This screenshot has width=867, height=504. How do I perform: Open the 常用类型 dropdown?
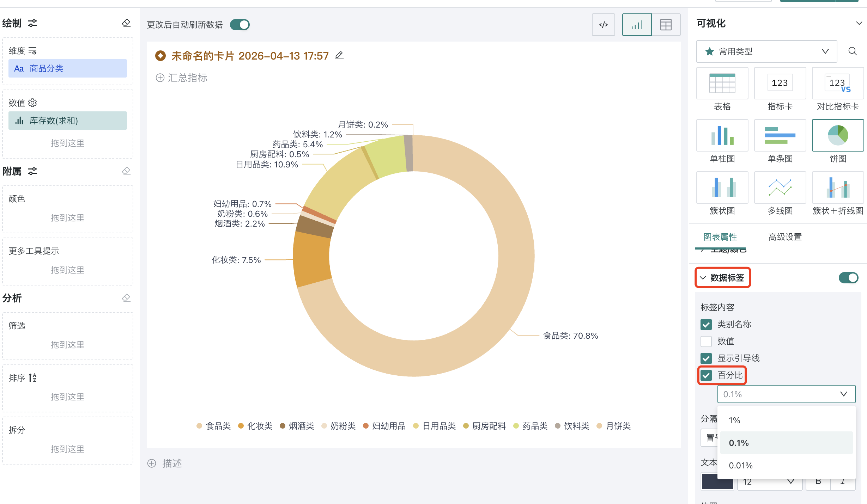click(x=766, y=51)
